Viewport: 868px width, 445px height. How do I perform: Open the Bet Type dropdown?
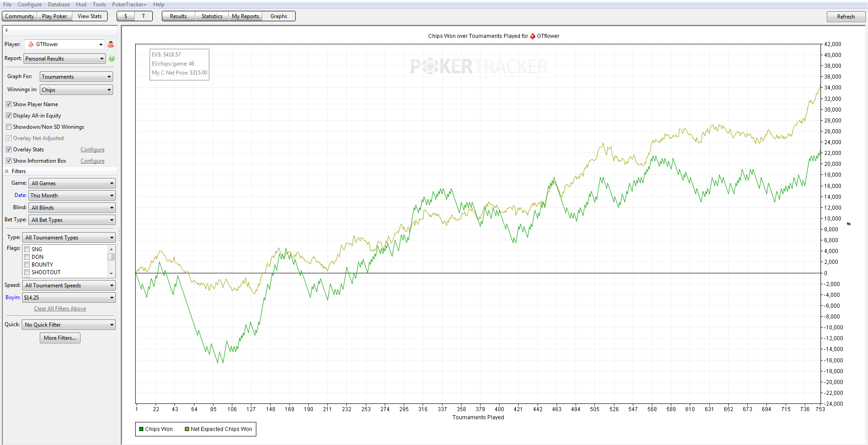[x=72, y=220]
